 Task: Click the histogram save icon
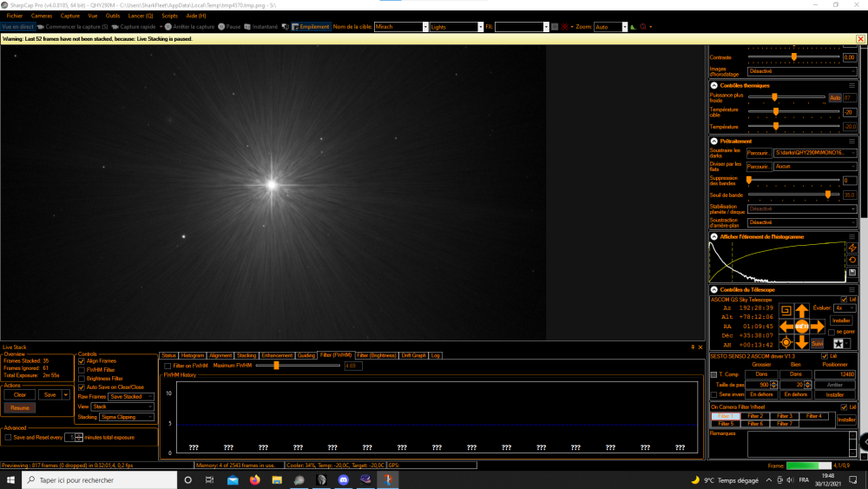852,273
